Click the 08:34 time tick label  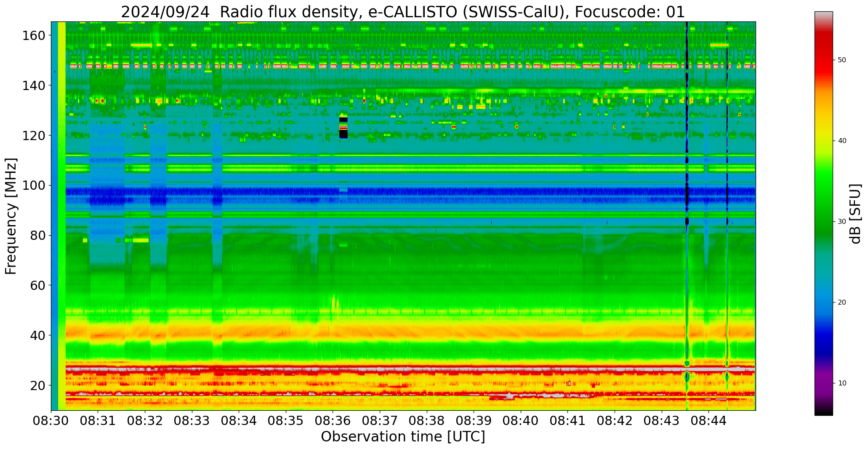(x=239, y=421)
